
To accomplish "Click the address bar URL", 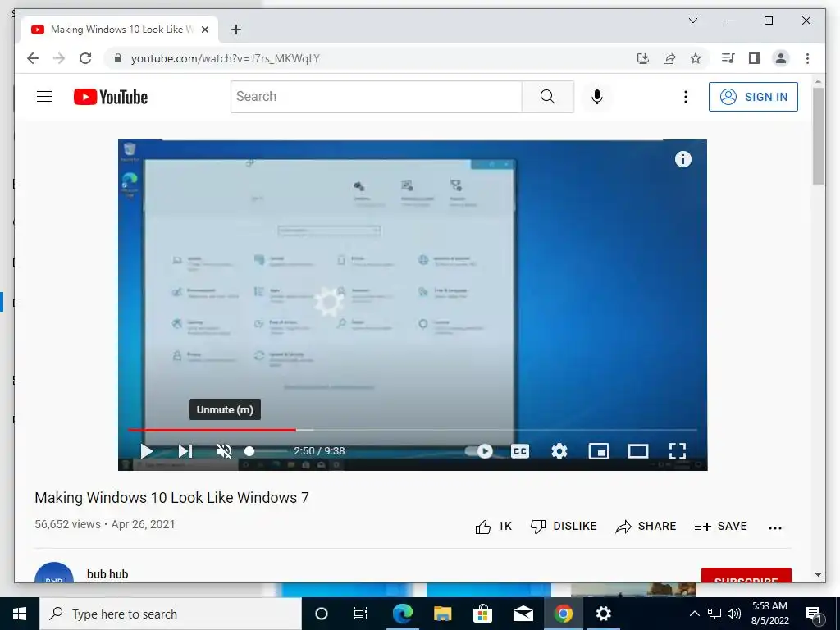I will point(225,58).
